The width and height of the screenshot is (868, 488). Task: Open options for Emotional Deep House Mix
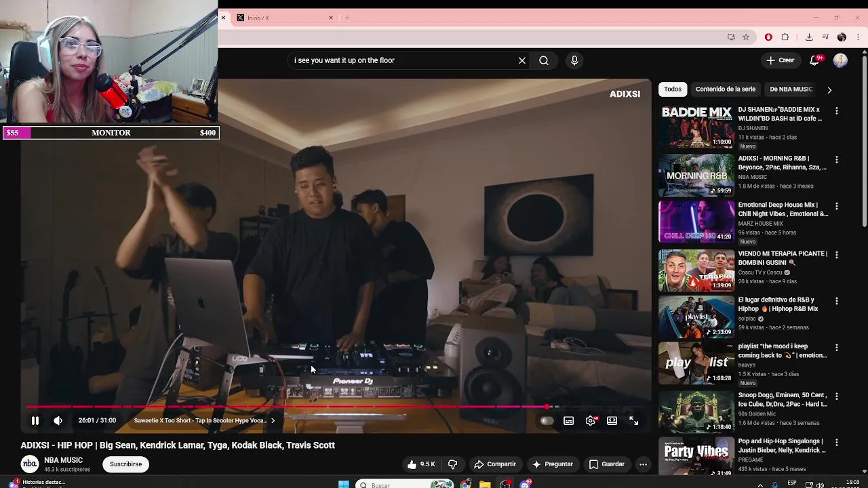pos(836,205)
